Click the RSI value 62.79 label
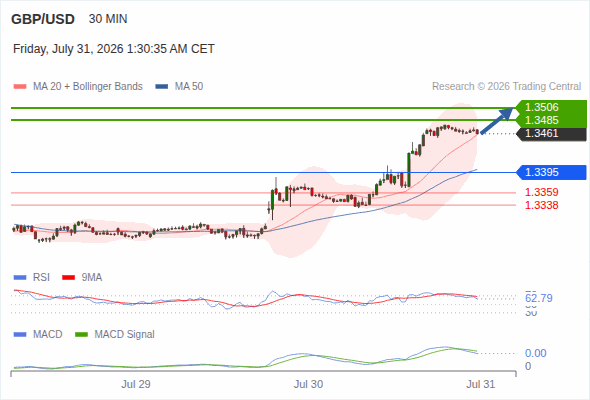 [539, 298]
